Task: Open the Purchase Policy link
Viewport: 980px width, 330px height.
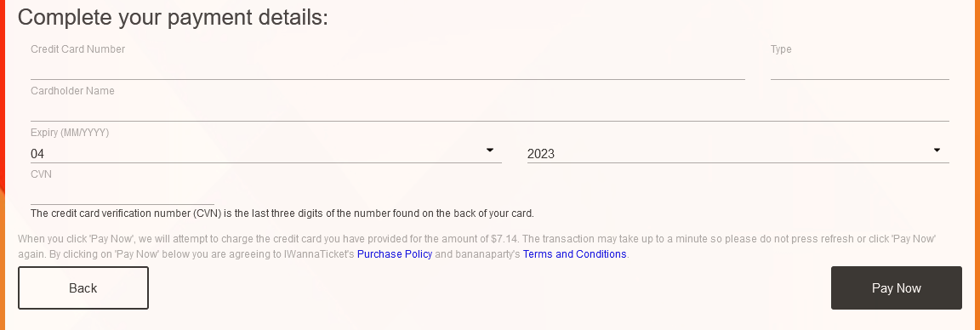Action: (395, 254)
